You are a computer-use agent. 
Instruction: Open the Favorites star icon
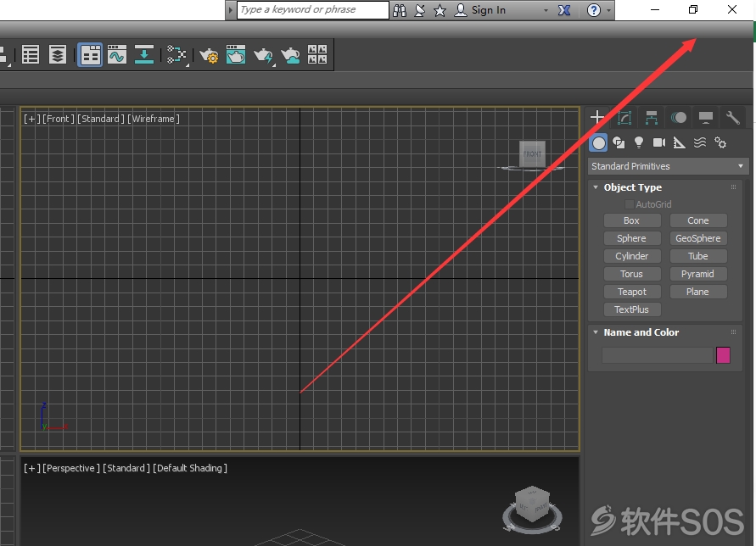click(440, 10)
